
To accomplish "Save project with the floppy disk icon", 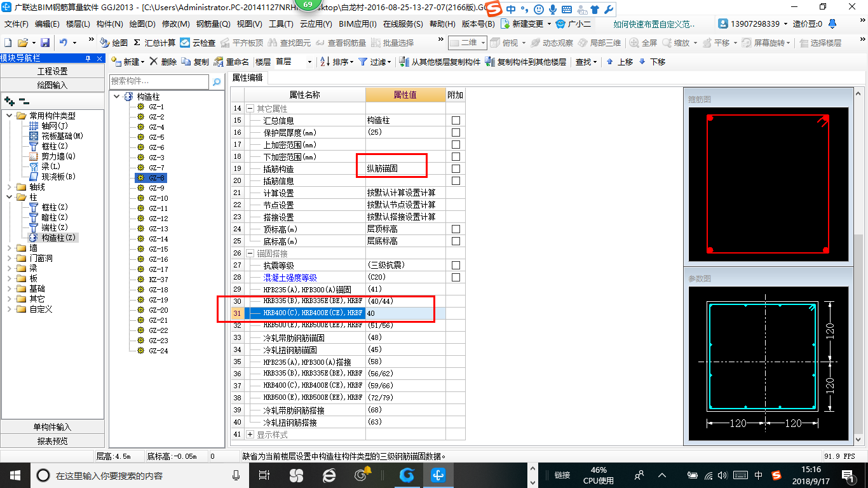I will [45, 43].
